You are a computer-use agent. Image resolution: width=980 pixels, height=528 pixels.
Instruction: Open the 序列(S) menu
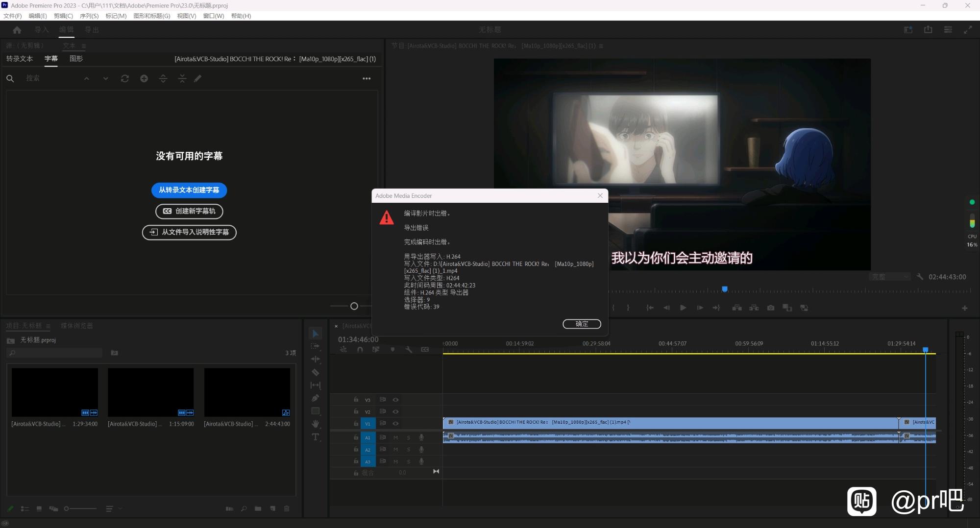(89, 16)
